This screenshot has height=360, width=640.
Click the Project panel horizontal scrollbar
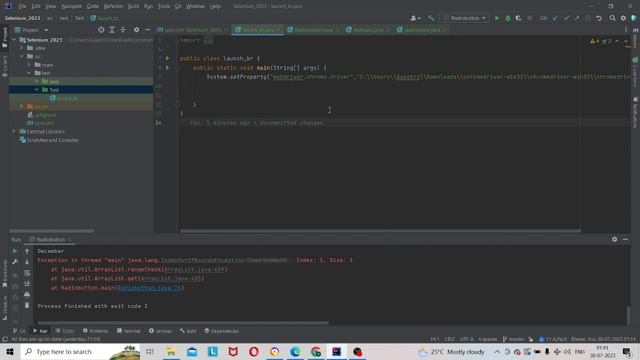(x=51, y=231)
